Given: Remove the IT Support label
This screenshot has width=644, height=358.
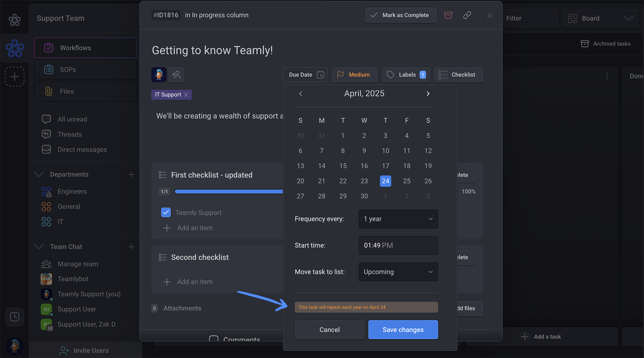Looking at the screenshot, I should click(186, 95).
